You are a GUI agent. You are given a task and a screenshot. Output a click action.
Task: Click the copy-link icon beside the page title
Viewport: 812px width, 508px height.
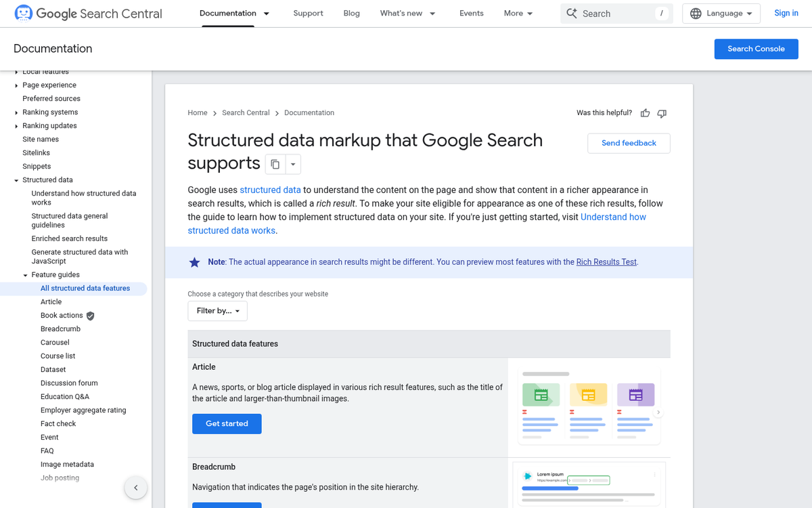pyautogui.click(x=275, y=164)
